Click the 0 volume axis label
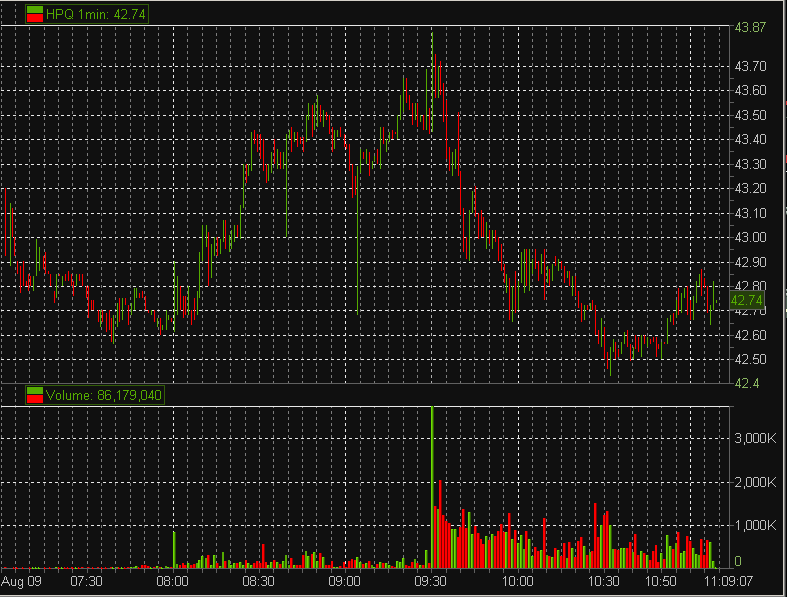The width and height of the screenshot is (787, 597). [x=738, y=561]
